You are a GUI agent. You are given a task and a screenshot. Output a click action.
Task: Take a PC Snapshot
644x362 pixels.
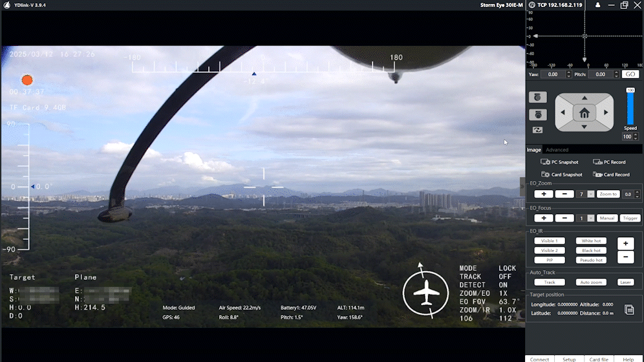click(x=560, y=162)
